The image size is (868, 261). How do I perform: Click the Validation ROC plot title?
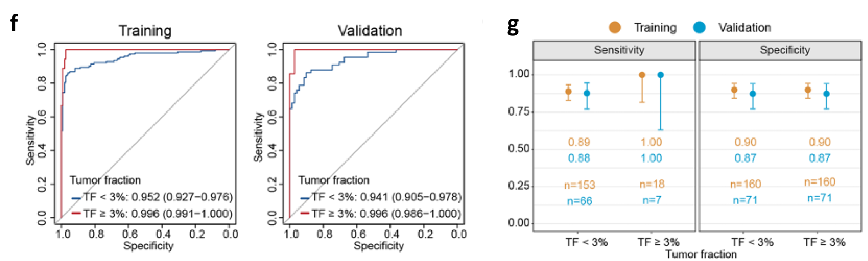[x=370, y=31]
